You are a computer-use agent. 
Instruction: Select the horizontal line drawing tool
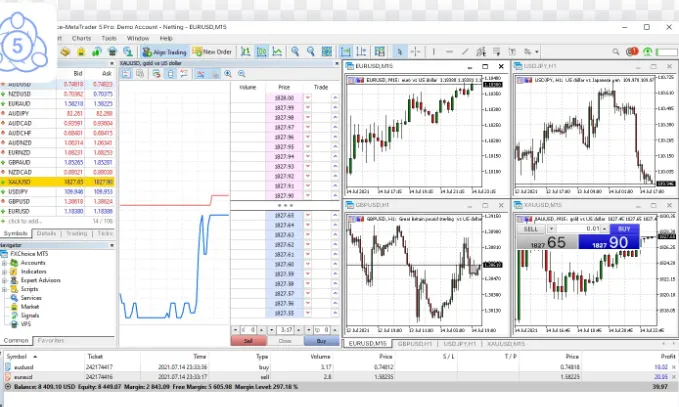(x=449, y=52)
